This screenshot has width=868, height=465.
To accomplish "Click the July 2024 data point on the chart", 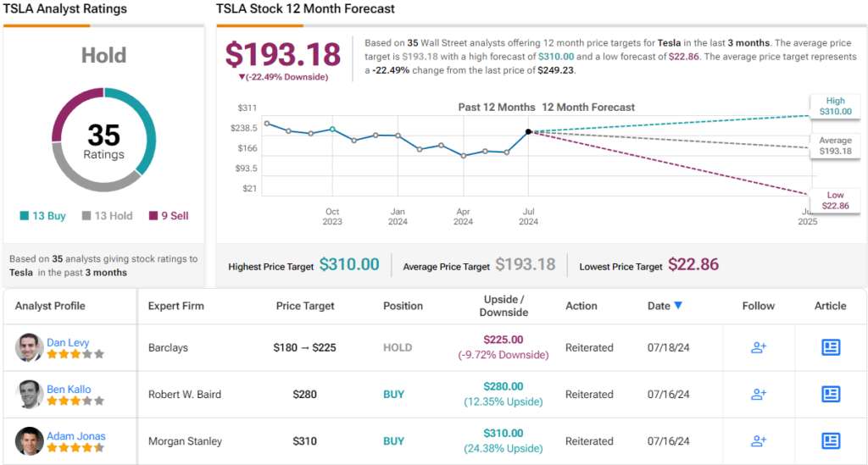I will point(529,131).
